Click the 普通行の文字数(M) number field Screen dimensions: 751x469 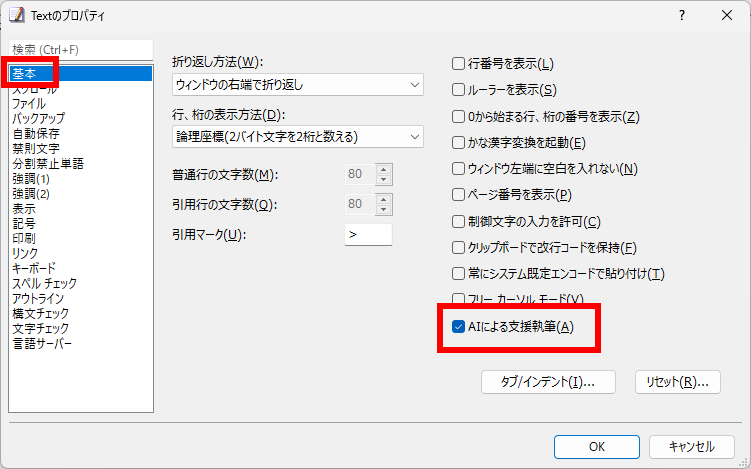(360, 174)
